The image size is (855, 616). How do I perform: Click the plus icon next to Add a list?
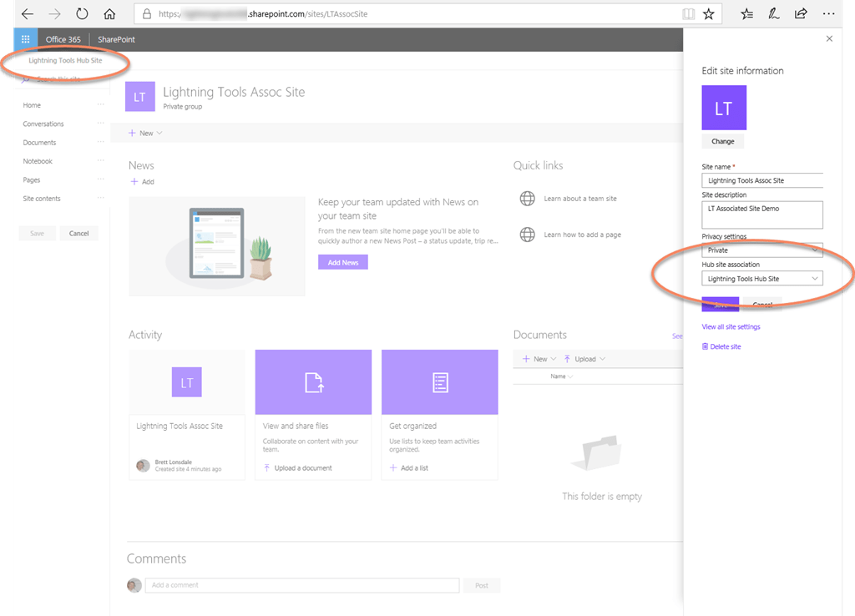click(x=392, y=467)
